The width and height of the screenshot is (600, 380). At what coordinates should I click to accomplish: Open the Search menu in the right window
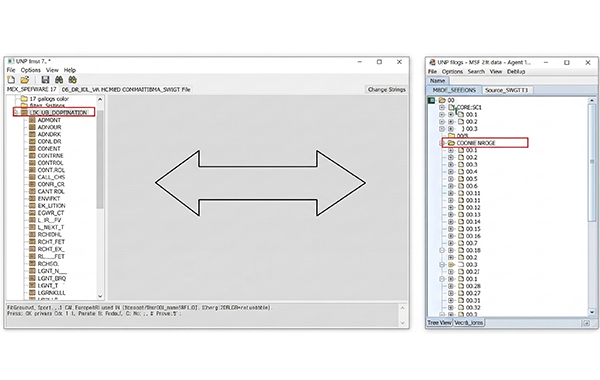click(476, 72)
